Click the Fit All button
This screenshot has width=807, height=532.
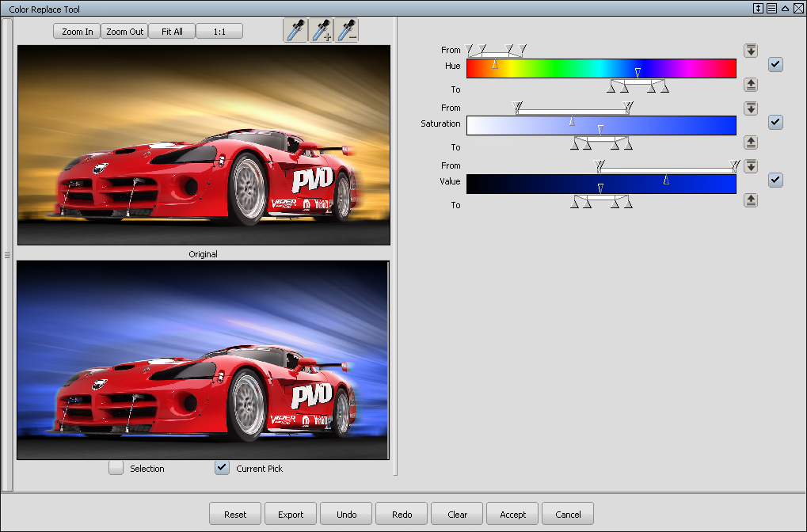[x=172, y=32]
